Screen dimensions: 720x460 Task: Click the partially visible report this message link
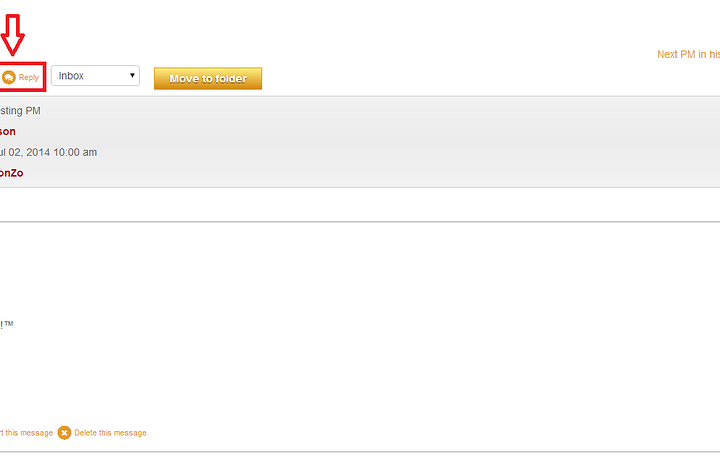pyautogui.click(x=26, y=433)
